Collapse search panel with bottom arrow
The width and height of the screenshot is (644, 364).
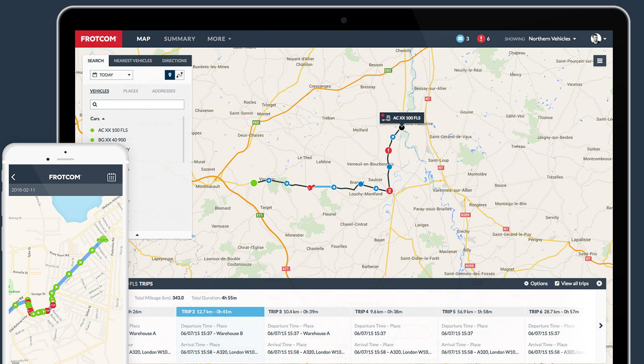click(x=137, y=235)
